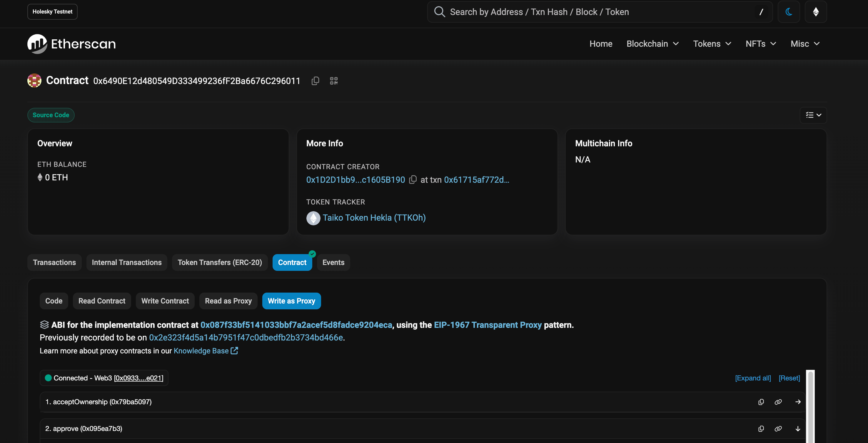
Task: Click the Taiko Token Hekla token logo
Action: pyautogui.click(x=313, y=218)
